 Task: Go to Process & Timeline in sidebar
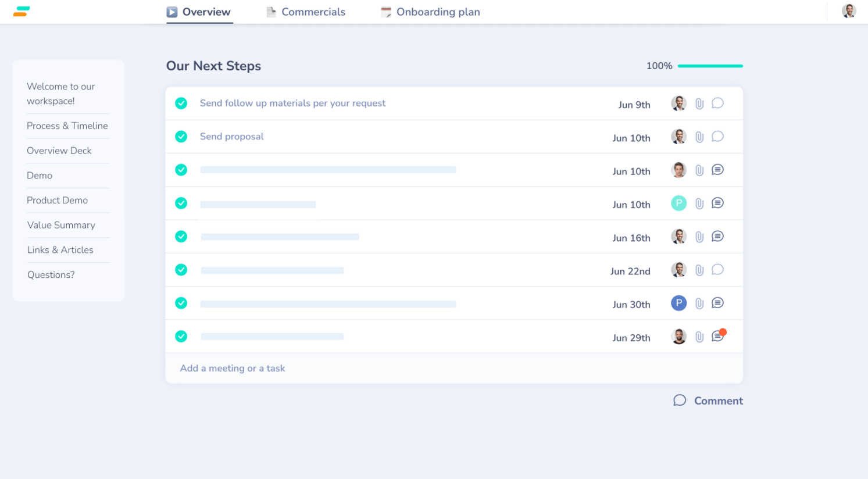coord(67,126)
